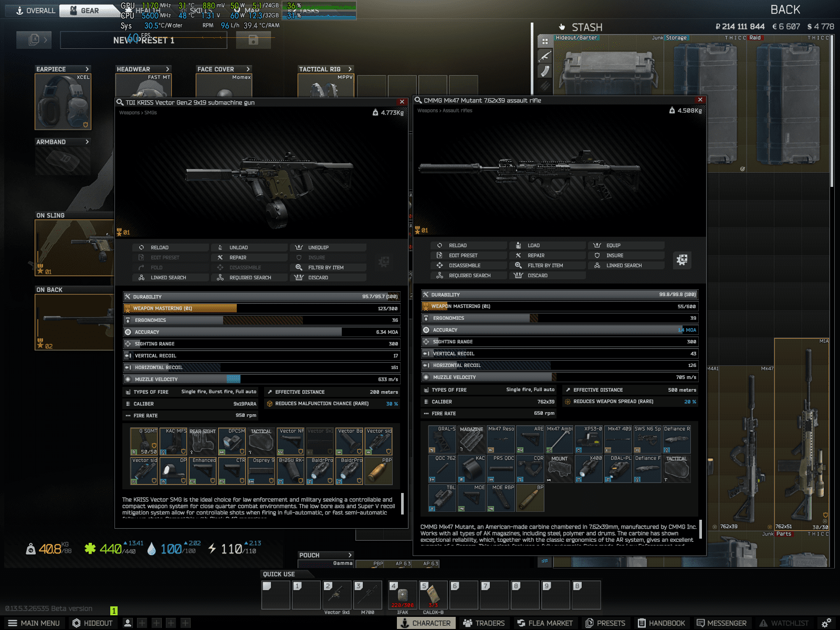Click Magazine part slot in Mk47 window

pyautogui.click(x=471, y=439)
